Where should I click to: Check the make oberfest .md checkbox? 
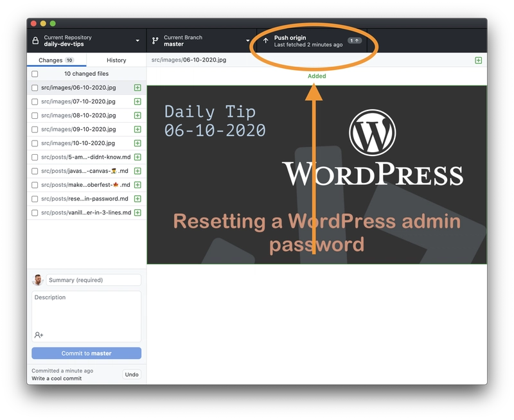point(35,185)
